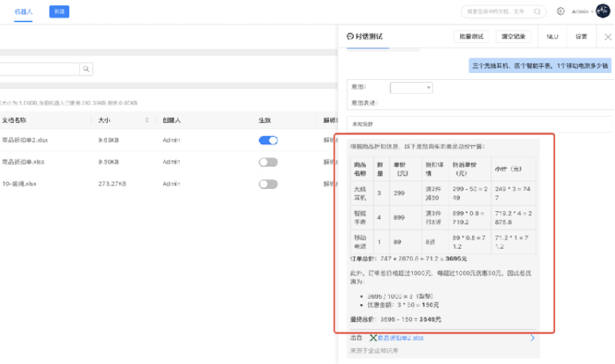Viewport: 615px width, 364px height.
Task: Close the 对话测试 panel with X
Action: [608, 37]
